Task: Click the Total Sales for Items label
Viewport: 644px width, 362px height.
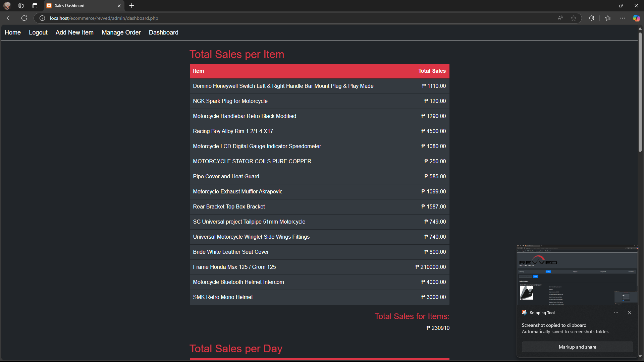Action: [412, 316]
